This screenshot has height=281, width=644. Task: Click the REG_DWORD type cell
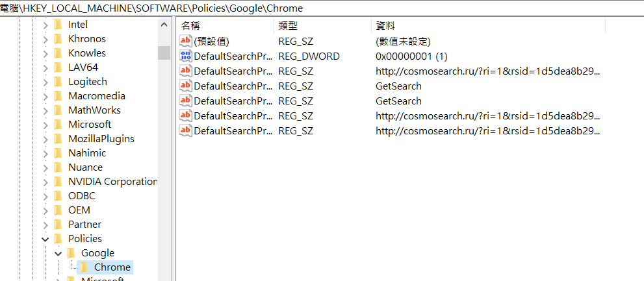pos(309,56)
